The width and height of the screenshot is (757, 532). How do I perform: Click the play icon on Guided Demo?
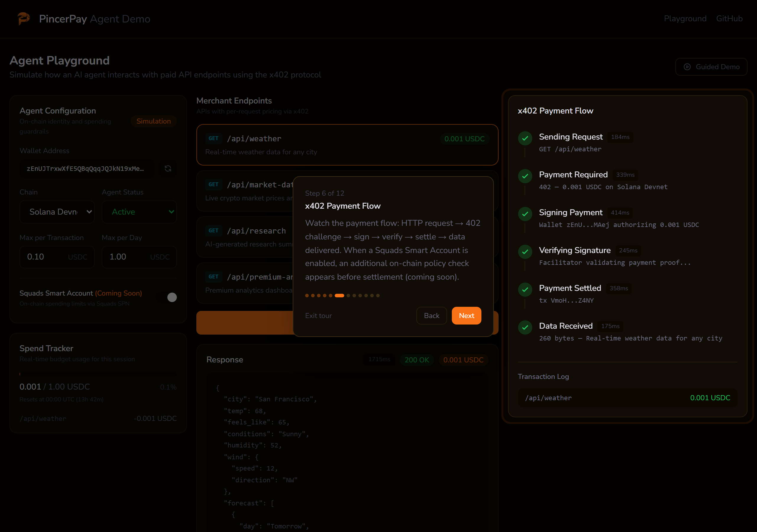tap(687, 66)
